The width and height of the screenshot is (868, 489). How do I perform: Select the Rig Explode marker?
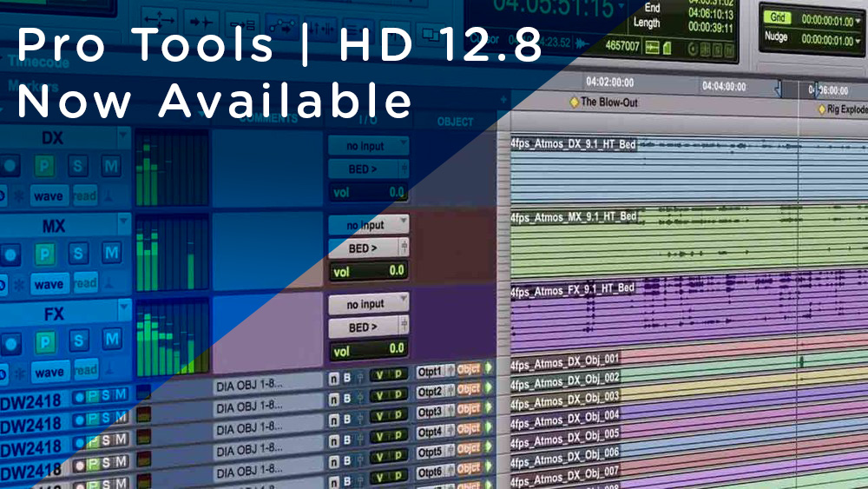(x=843, y=109)
